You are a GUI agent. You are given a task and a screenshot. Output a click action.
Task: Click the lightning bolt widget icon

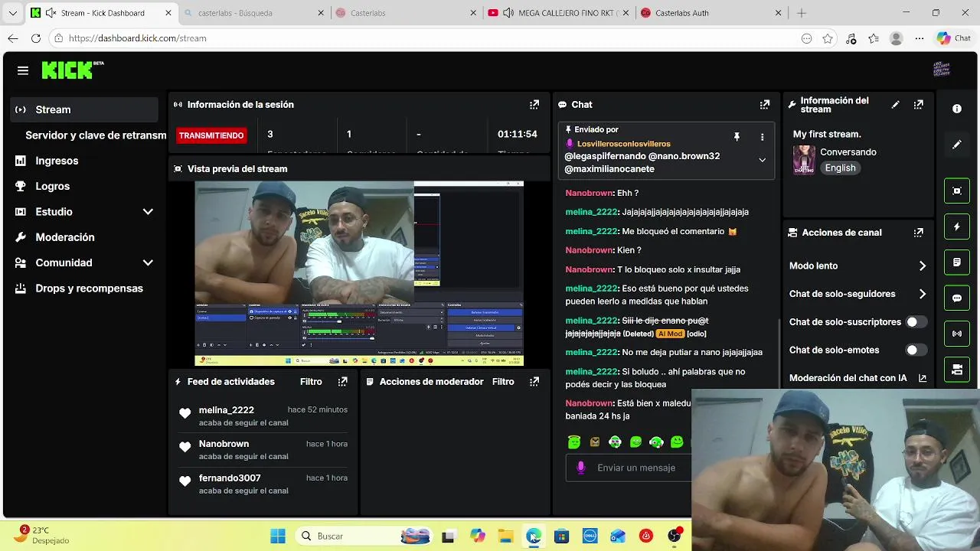pos(957,227)
